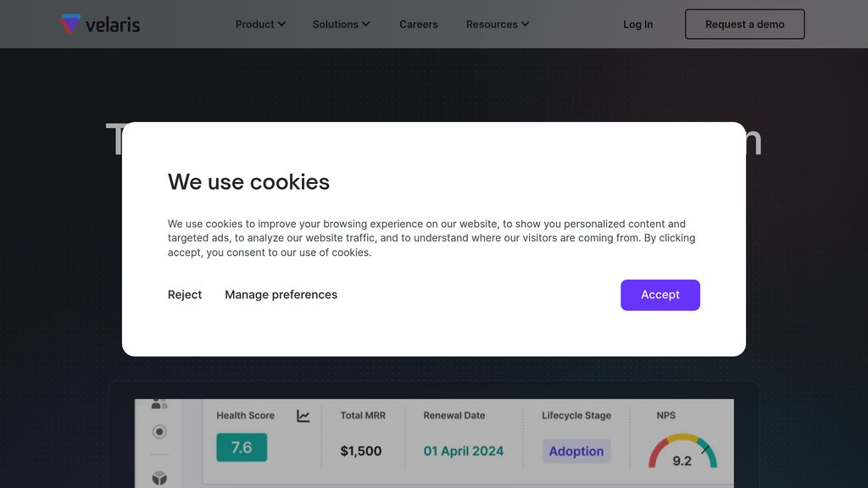
Task: Click the Velaris logo
Action: pyautogui.click(x=100, y=25)
